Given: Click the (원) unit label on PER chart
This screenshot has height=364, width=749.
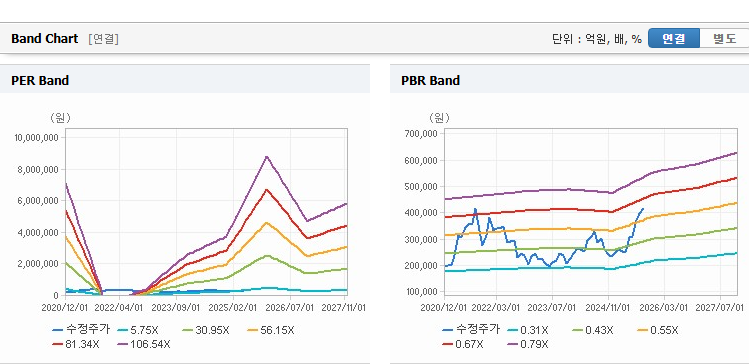Looking at the screenshot, I should pos(60,118).
